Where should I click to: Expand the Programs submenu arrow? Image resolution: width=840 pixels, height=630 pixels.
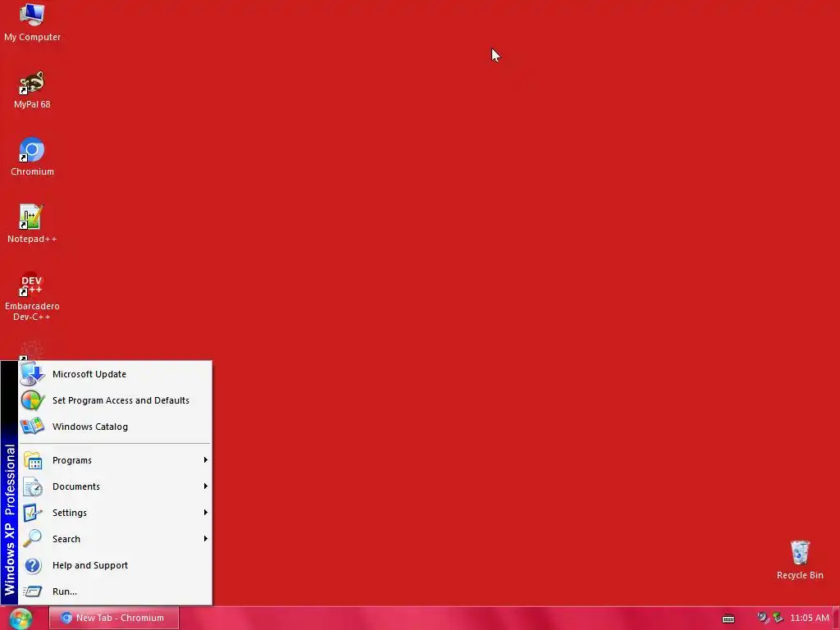click(205, 460)
